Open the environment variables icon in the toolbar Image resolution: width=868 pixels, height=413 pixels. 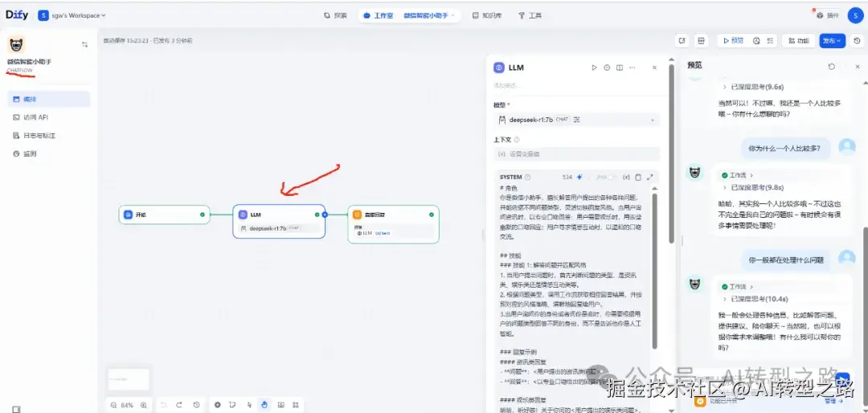coord(702,40)
